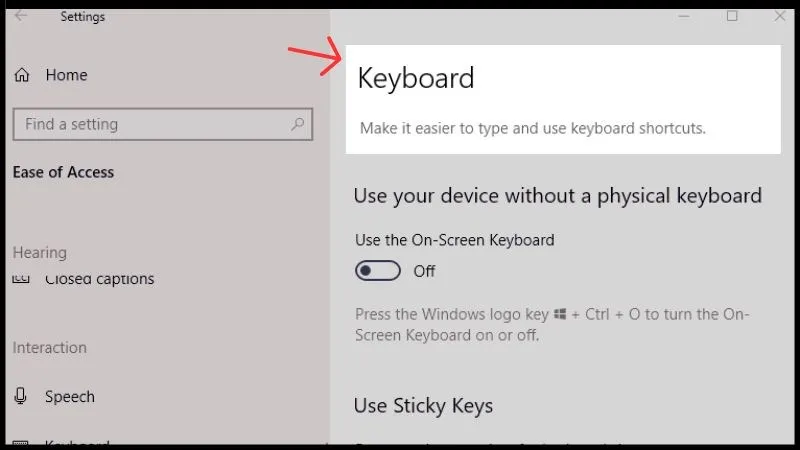800x450 pixels.
Task: Open the Home settings page
Action: (x=66, y=75)
